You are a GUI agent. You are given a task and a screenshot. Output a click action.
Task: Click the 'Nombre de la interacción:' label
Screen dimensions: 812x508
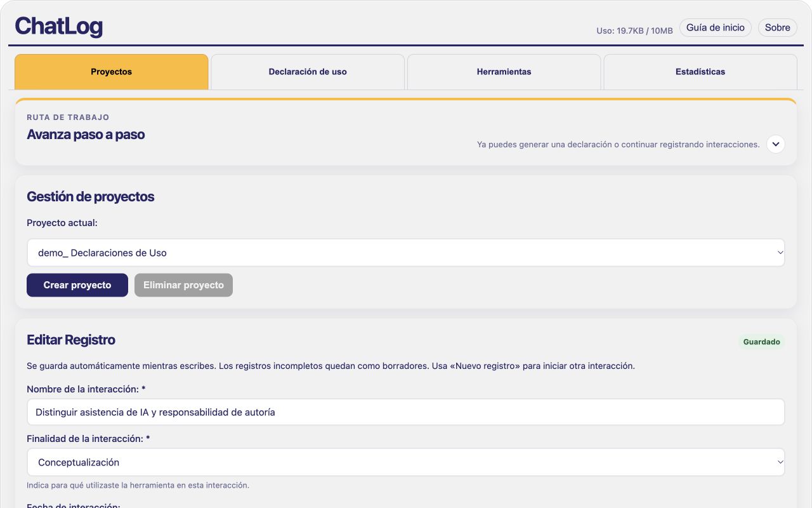(86, 389)
